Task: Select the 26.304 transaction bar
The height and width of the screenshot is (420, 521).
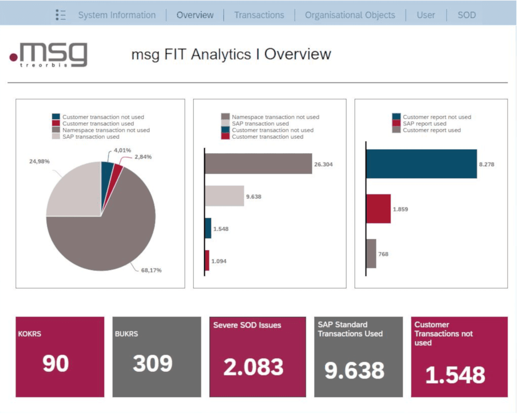Action: click(258, 164)
